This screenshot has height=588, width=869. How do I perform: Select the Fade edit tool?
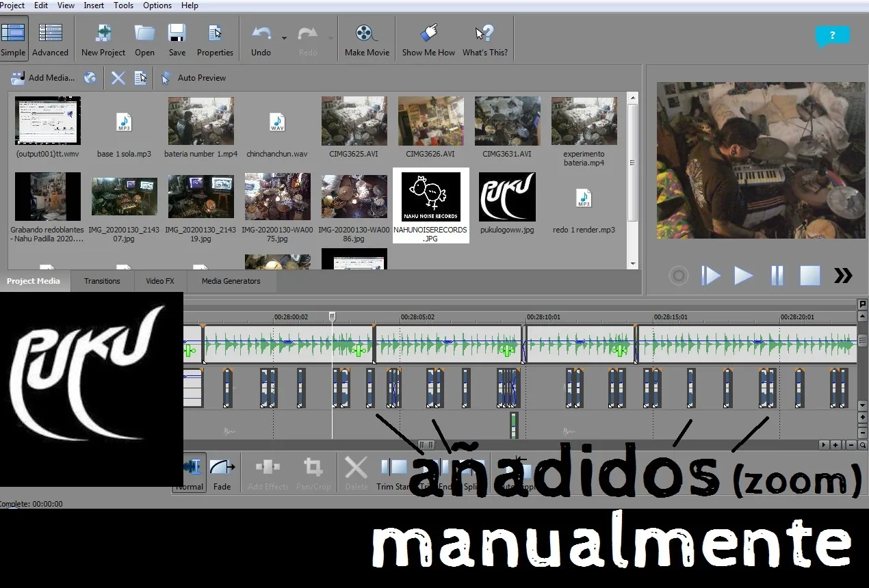(222, 474)
